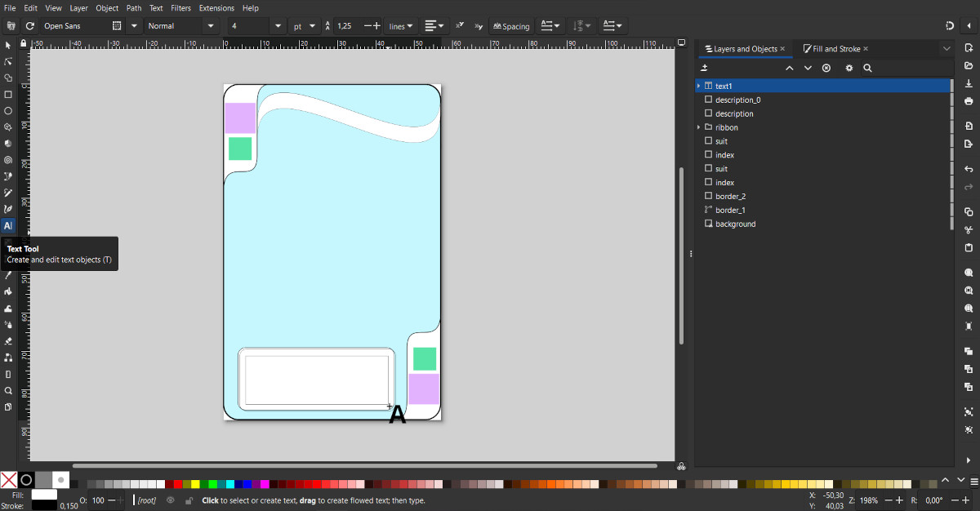
Task: Delete the selected object in Layers panel
Action: [826, 69]
